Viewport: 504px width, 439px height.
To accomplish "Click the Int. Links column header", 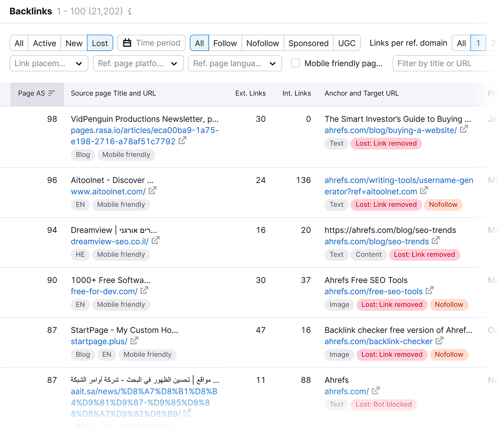I will (297, 93).
